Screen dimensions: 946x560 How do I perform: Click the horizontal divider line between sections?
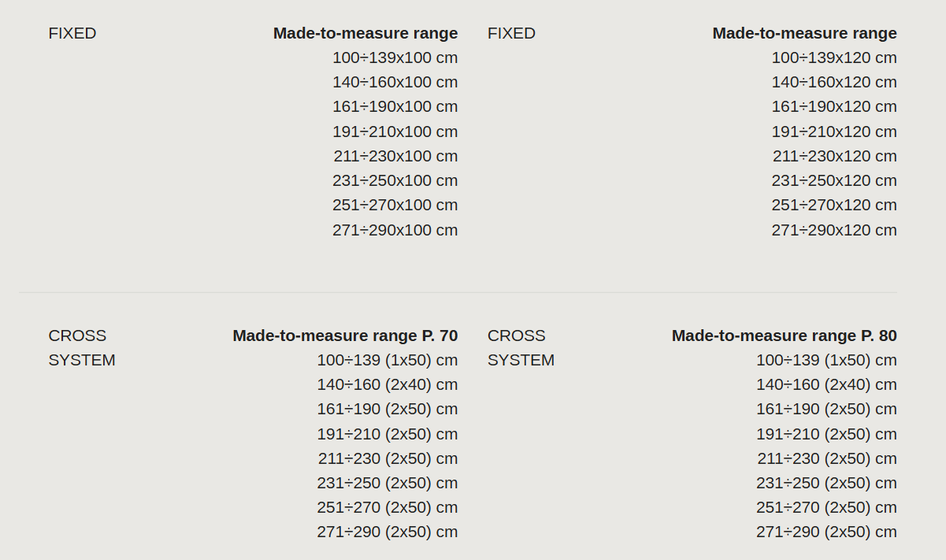tap(458, 292)
